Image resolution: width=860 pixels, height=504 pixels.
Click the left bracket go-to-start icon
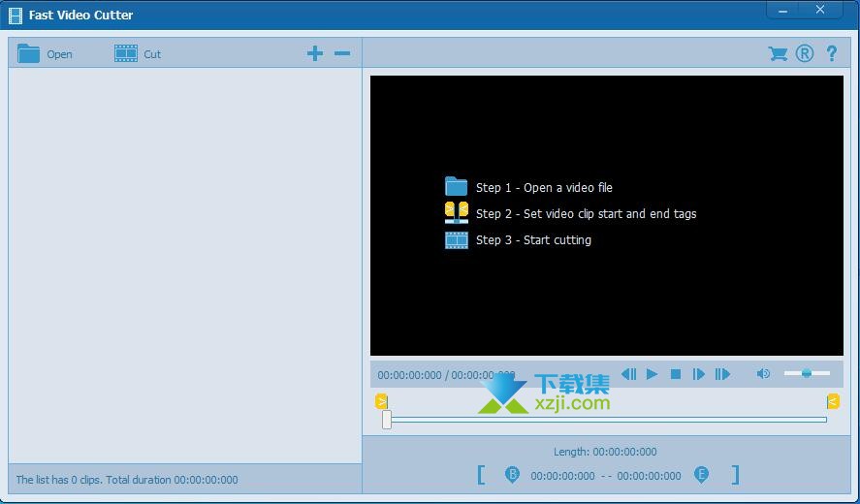point(481,475)
